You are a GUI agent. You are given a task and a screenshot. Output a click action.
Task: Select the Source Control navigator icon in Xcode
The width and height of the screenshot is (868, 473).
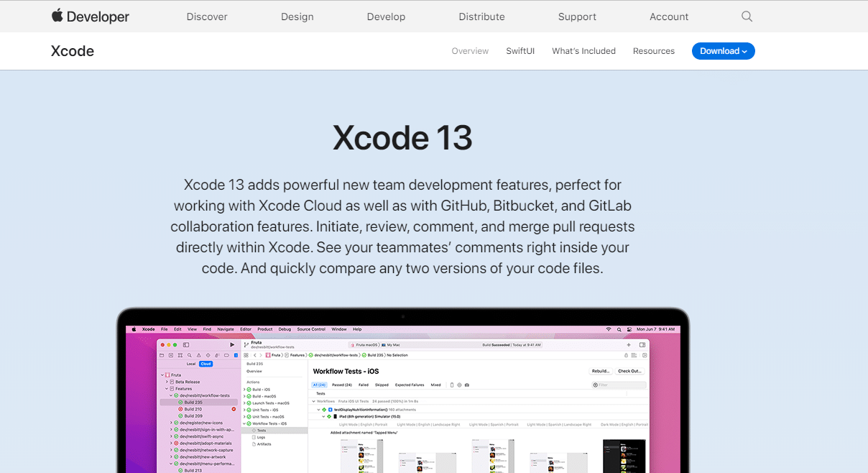[171, 355]
